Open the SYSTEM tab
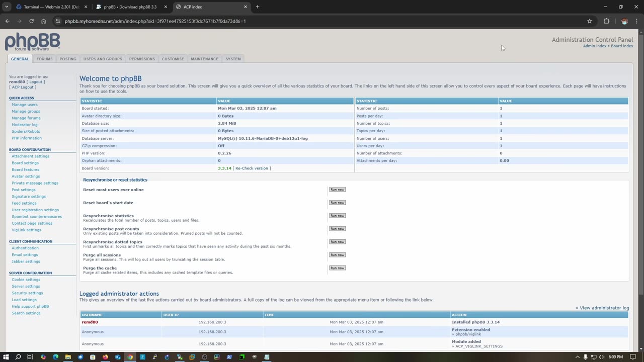The height and width of the screenshot is (362, 644). pos(233,59)
